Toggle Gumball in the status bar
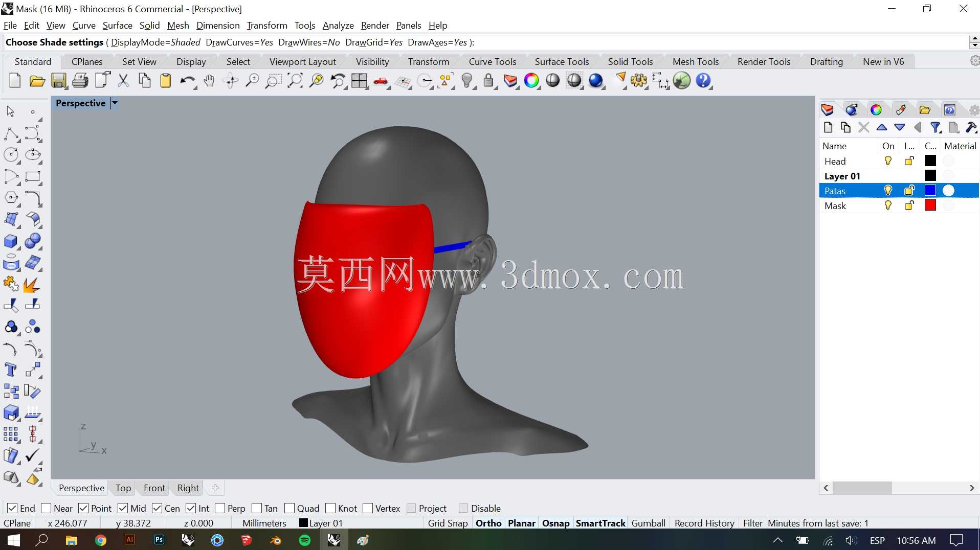Screen dimensions: 980x550 point(648,523)
